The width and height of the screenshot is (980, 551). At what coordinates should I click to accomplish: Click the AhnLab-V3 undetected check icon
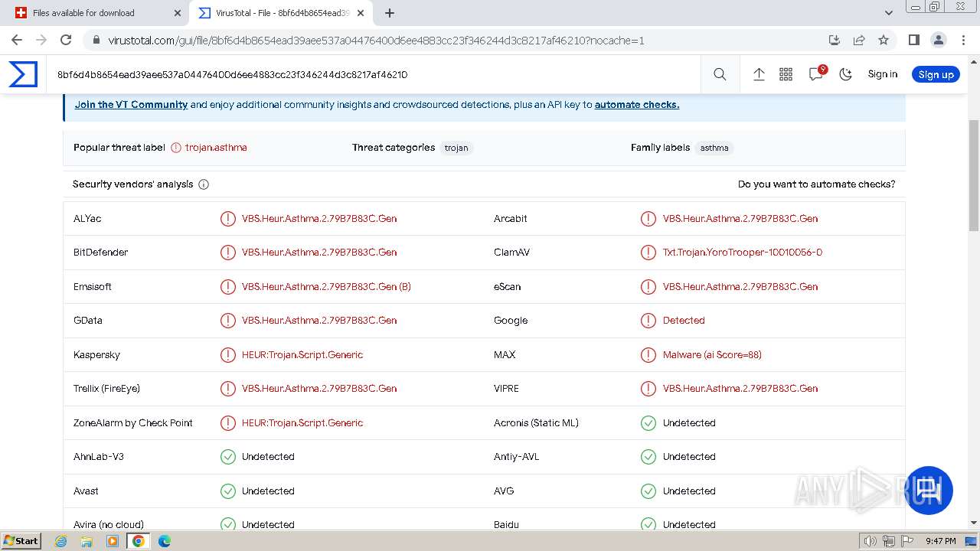[x=228, y=457]
